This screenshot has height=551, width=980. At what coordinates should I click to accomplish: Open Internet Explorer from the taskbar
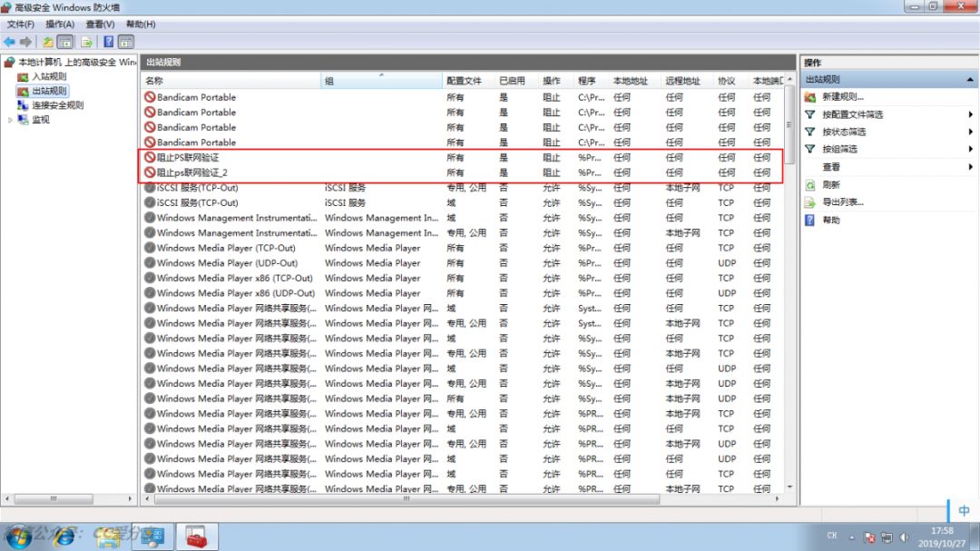coord(64,536)
